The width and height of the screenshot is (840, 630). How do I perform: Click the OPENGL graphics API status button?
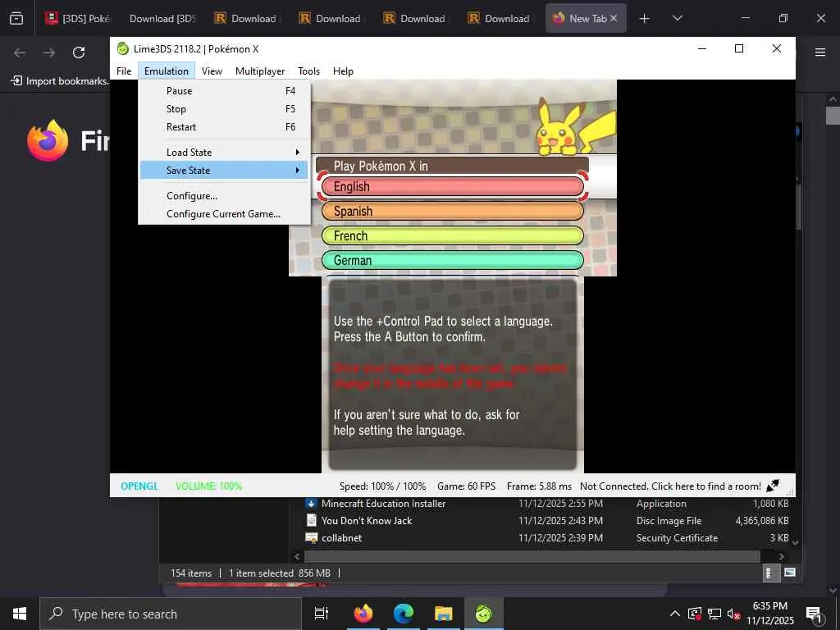tap(139, 486)
